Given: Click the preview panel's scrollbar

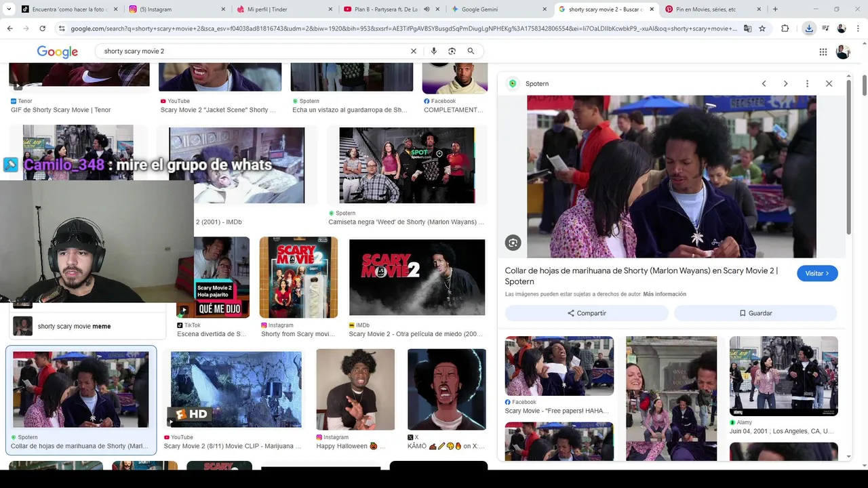Looking at the screenshot, I should [848, 156].
